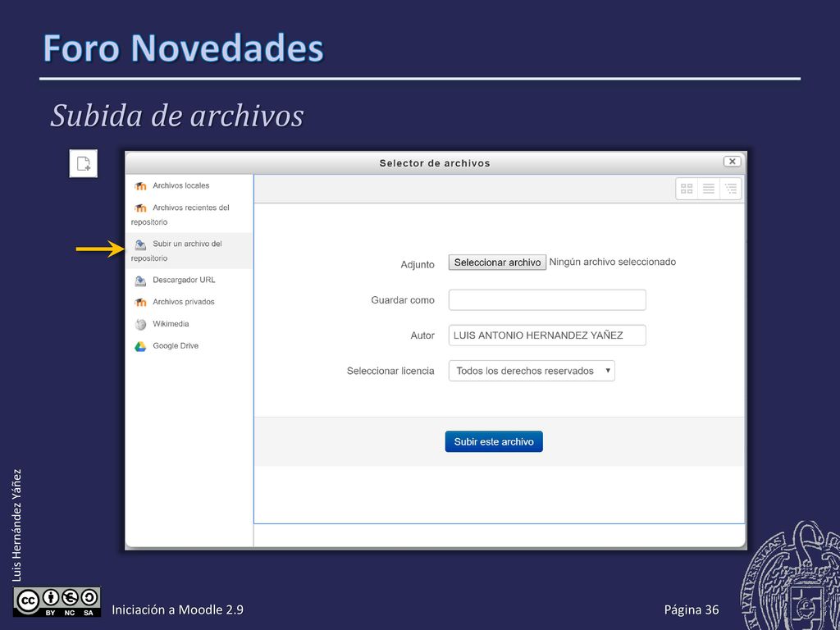Viewport: 840px width, 630px height.
Task: Click the Guardar como text field
Action: click(547, 300)
